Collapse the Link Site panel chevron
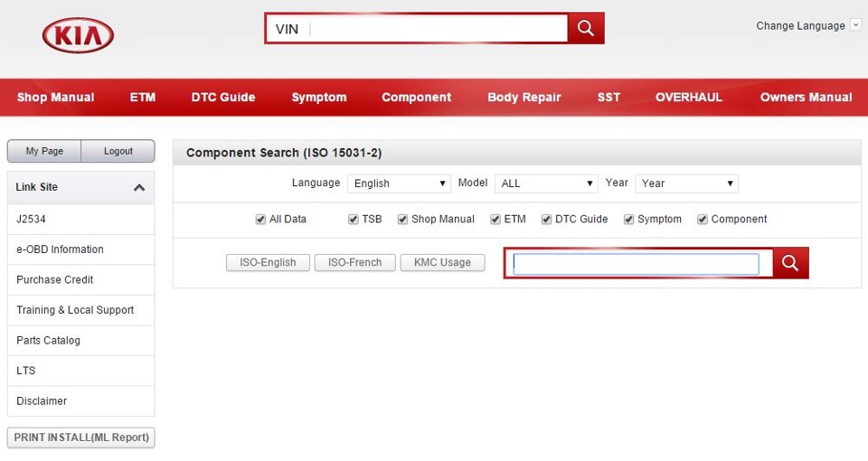The height and width of the screenshot is (461, 868). pyautogui.click(x=139, y=188)
